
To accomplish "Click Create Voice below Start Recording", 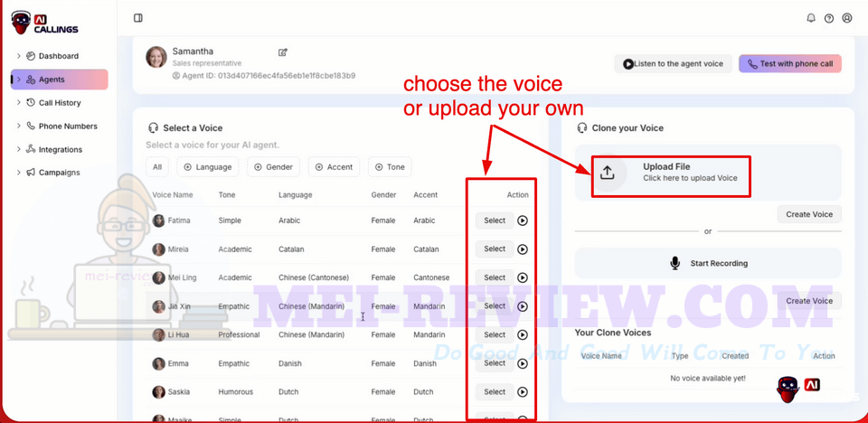I will 809,301.
